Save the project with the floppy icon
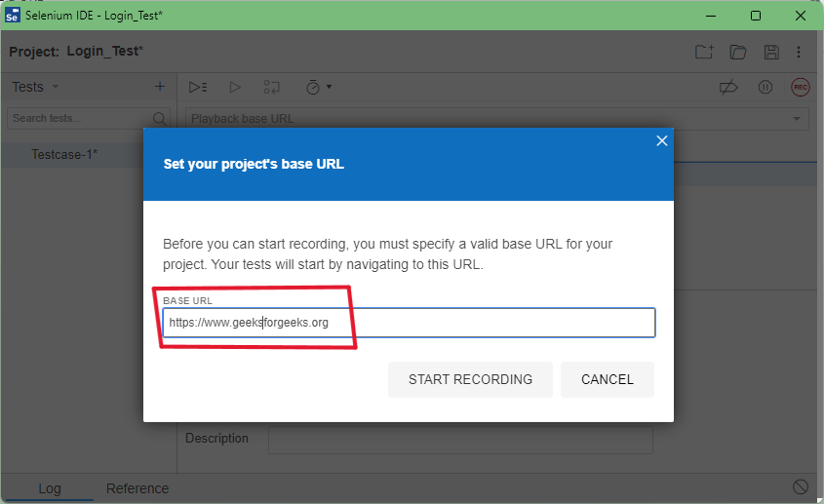 770,52
